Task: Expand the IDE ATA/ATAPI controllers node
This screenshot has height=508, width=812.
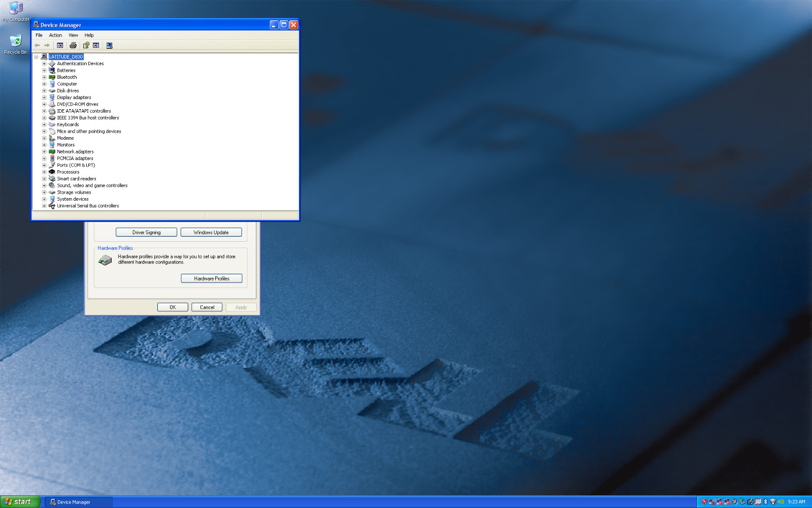Action: point(44,111)
